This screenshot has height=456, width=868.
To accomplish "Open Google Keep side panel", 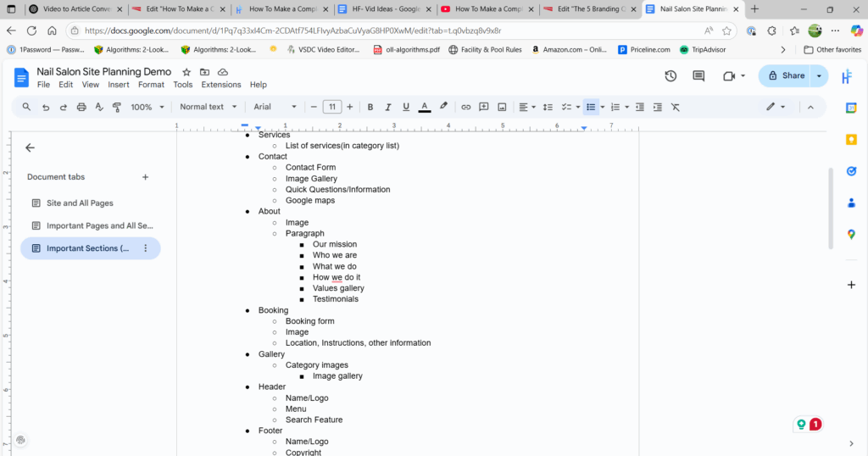I will click(851, 140).
